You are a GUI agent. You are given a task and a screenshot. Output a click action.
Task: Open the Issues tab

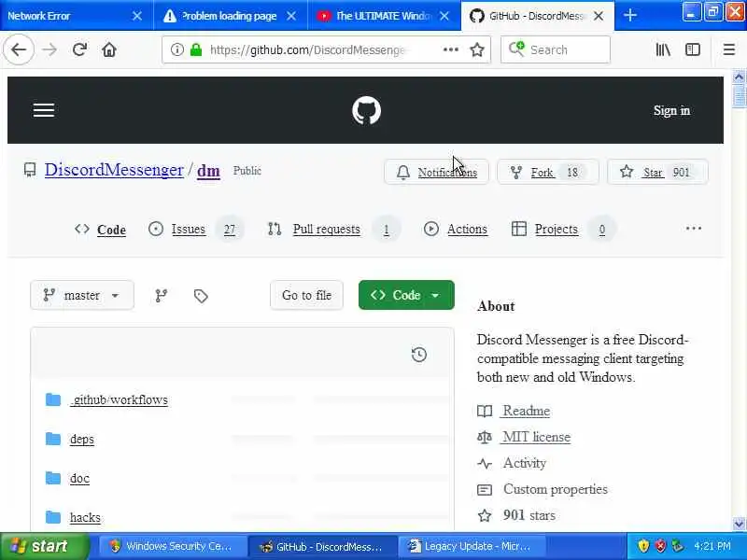[195, 230]
